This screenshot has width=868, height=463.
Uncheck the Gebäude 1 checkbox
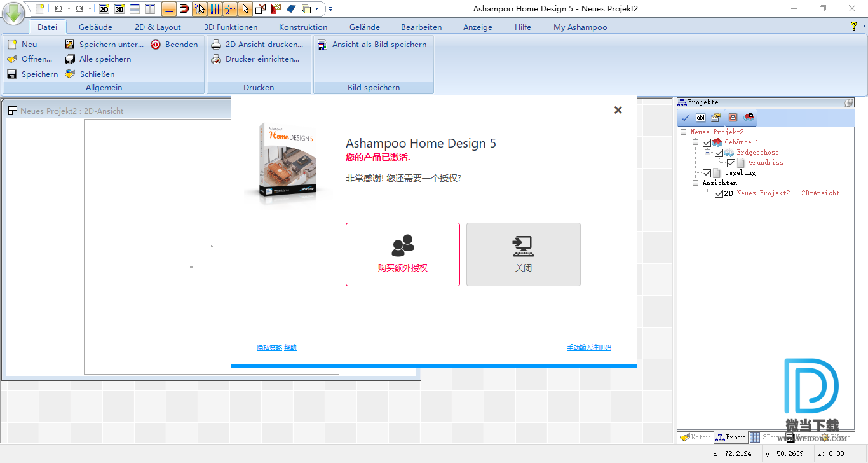point(707,142)
